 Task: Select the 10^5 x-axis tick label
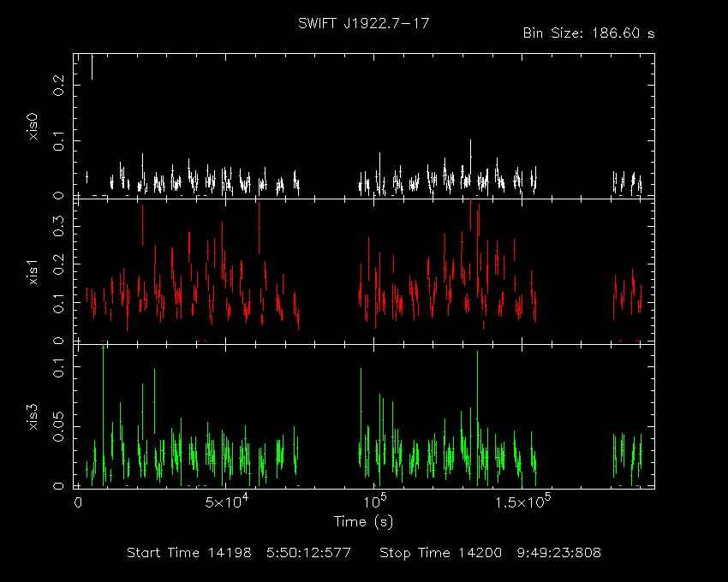pyautogui.click(x=374, y=502)
